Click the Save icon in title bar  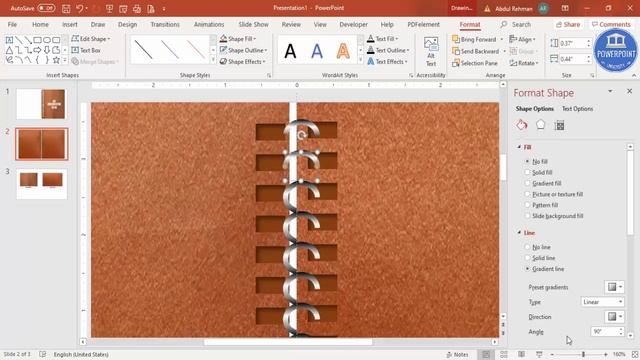point(66,8)
